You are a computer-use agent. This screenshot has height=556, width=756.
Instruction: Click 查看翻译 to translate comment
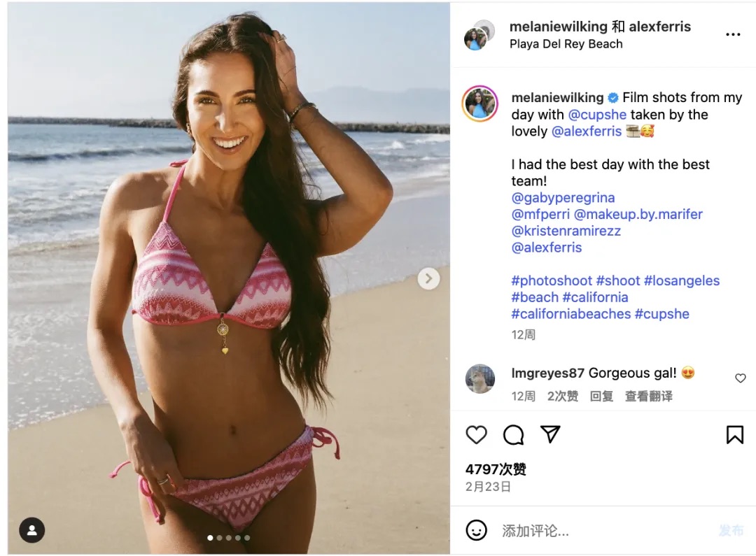coord(648,396)
